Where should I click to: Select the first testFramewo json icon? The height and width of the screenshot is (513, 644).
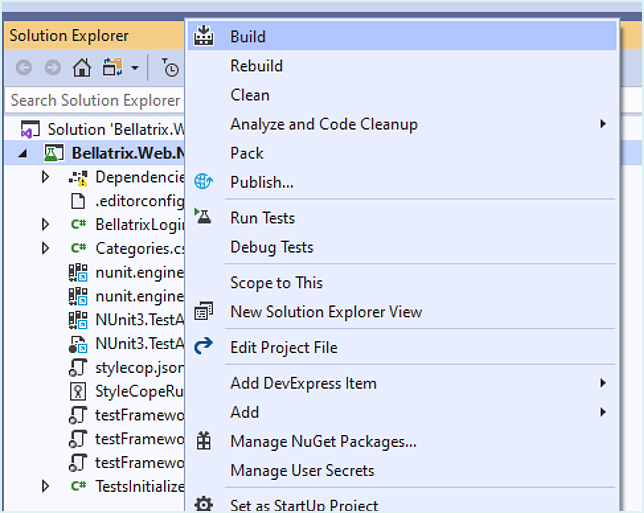click(x=78, y=415)
